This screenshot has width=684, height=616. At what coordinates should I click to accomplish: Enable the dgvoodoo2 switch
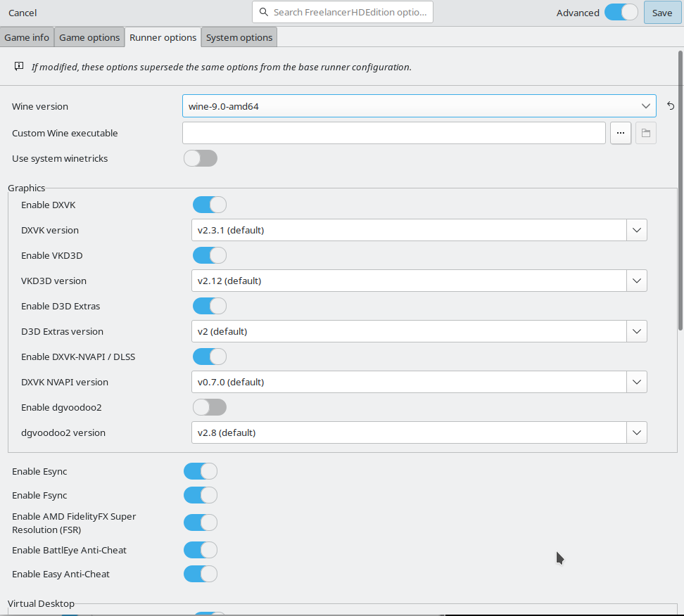coord(210,406)
